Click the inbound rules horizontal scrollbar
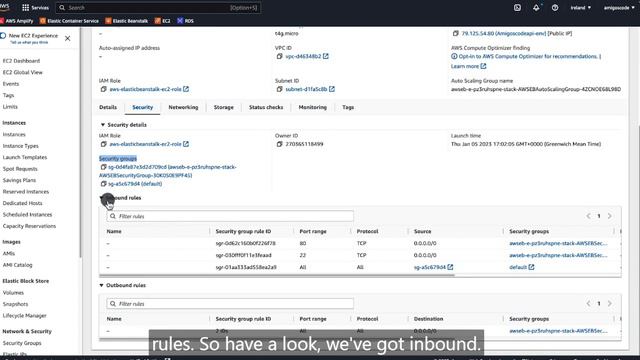The width and height of the screenshot is (640, 360). pyautogui.click(x=277, y=276)
